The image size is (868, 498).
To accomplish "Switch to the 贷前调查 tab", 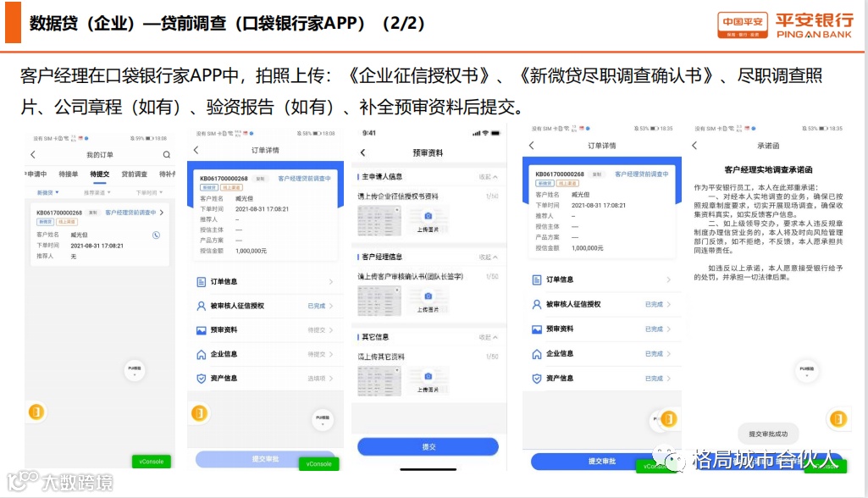I will tap(135, 174).
